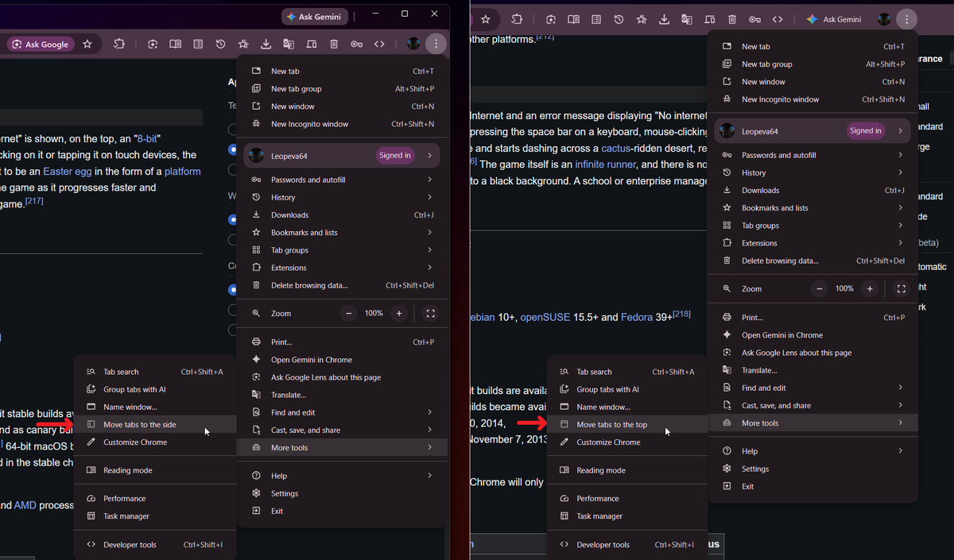Expand Cast, save, and share in right menu
954x560 pixels.
point(812,405)
